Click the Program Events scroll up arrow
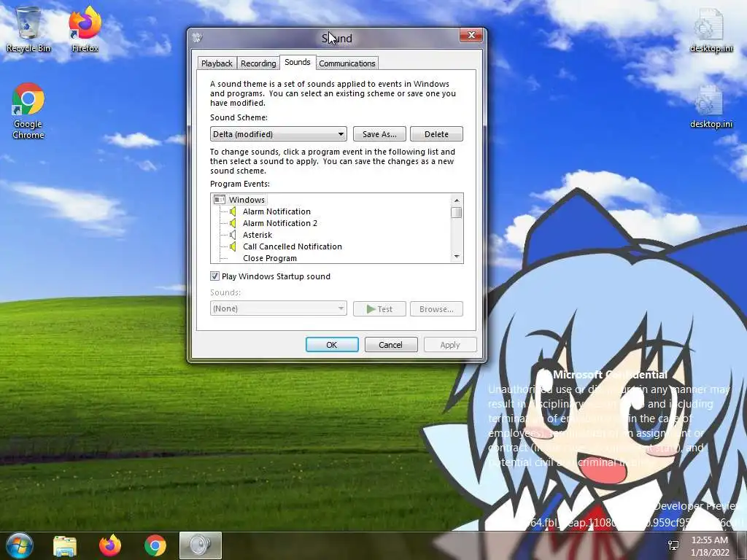This screenshot has width=747, height=560. [457, 200]
